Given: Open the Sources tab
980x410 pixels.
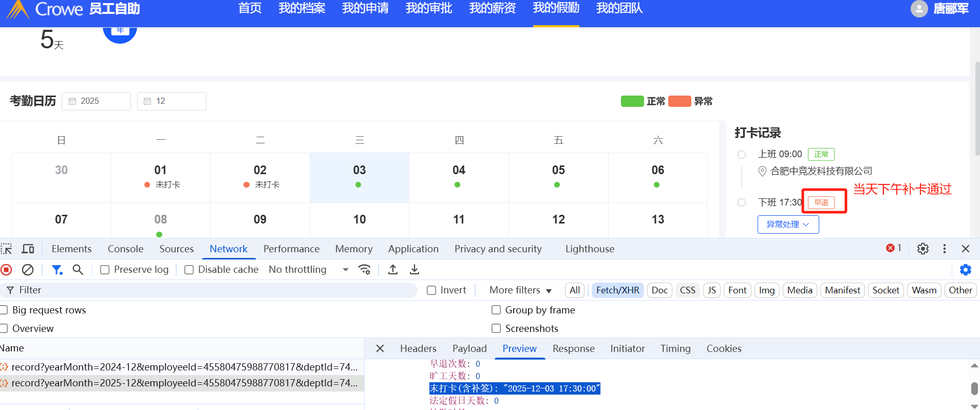Looking at the screenshot, I should point(177,249).
